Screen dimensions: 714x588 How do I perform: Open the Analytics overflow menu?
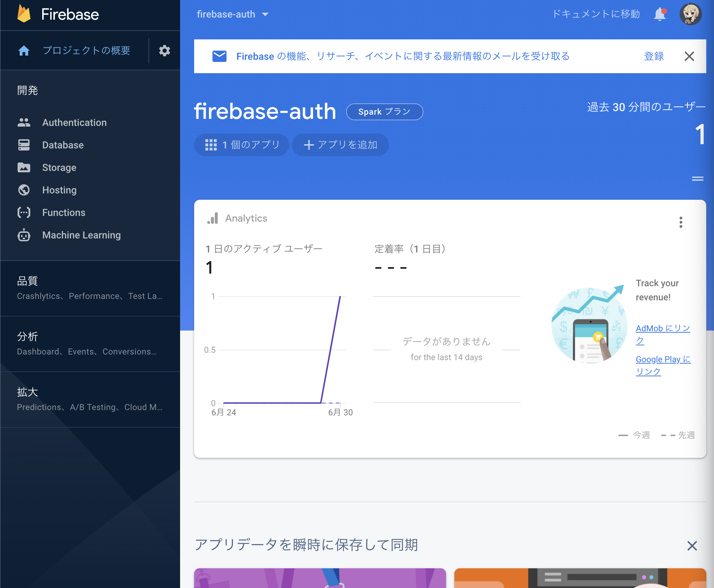tap(681, 222)
